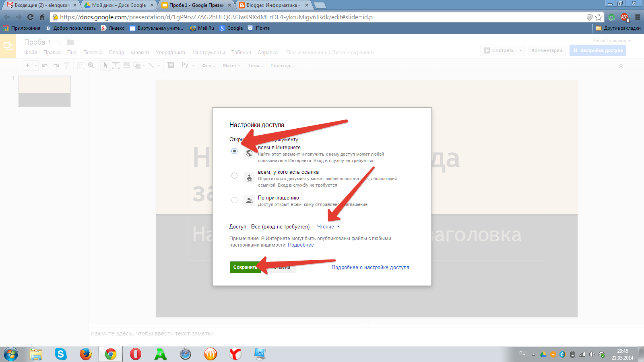Open the 'Другие закладки' bookmarks folder
644x362 pixels.
tap(618, 28)
